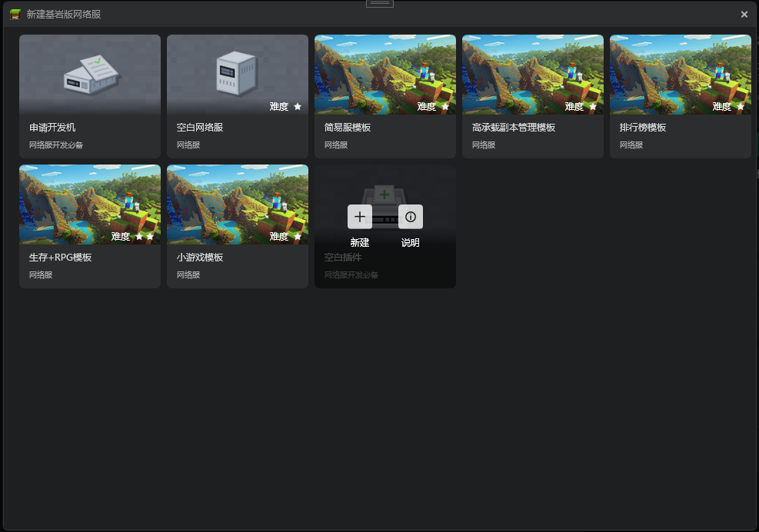Click the 说明 label under info button
Screen dimensions: 759x532
point(411,242)
